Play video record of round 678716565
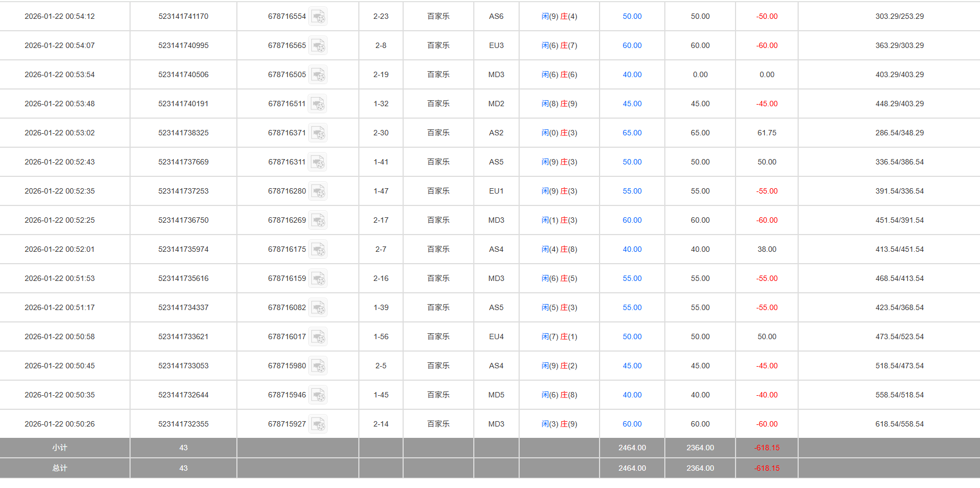The height and width of the screenshot is (488, 980). 318,46
